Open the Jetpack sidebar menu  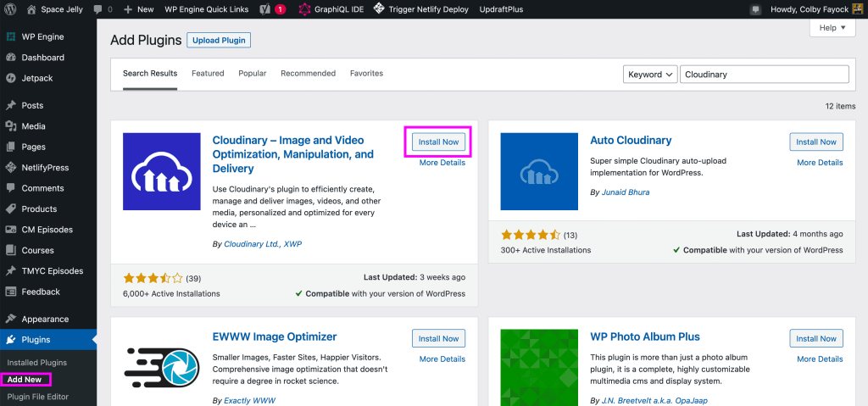[x=37, y=78]
